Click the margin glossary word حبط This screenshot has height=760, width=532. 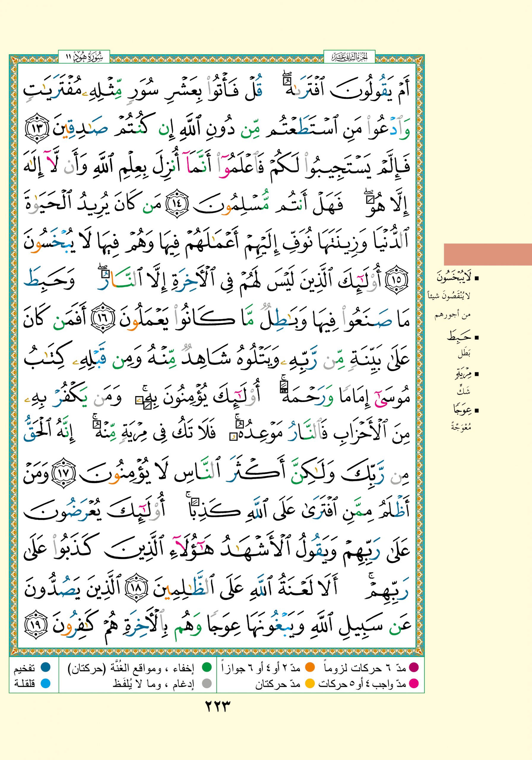459,337
